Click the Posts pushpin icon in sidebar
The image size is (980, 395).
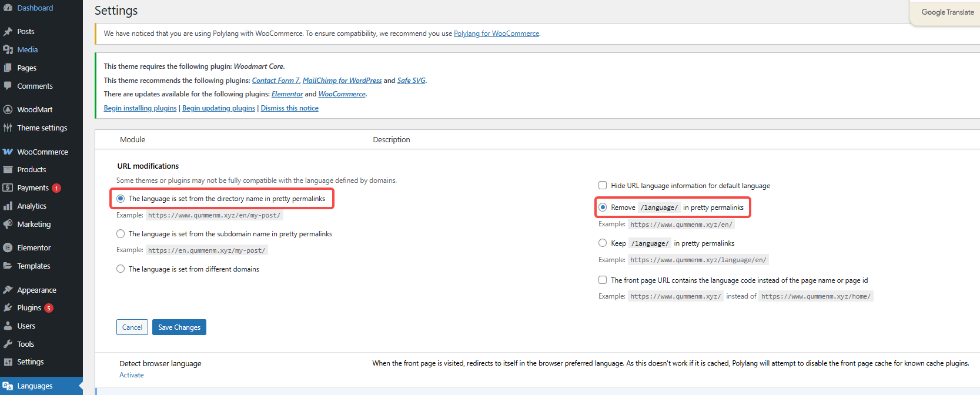point(8,32)
